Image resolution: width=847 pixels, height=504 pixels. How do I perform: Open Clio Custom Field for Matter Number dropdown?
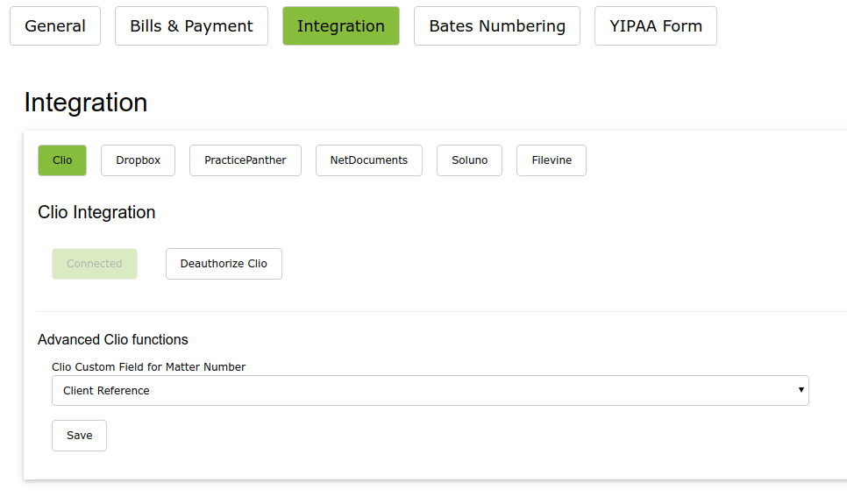click(x=431, y=391)
